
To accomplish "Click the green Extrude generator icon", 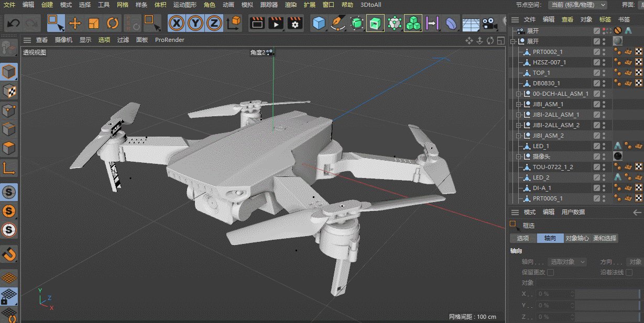I will coord(375,23).
